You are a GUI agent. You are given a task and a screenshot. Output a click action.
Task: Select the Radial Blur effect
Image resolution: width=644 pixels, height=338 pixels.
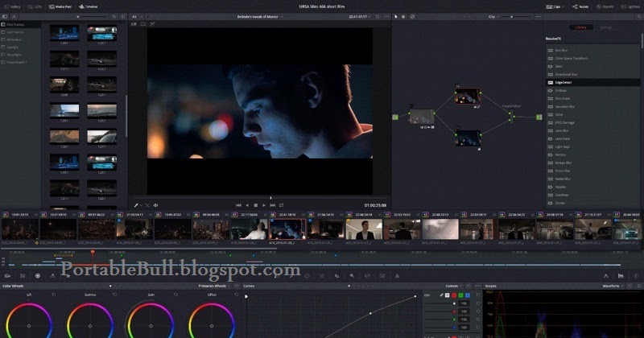pyautogui.click(x=592, y=179)
